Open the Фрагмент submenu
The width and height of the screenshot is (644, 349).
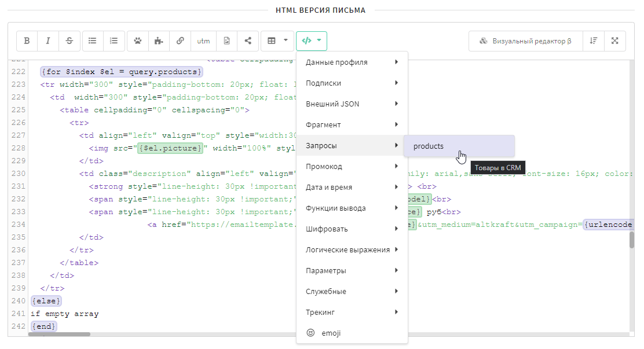coord(352,125)
